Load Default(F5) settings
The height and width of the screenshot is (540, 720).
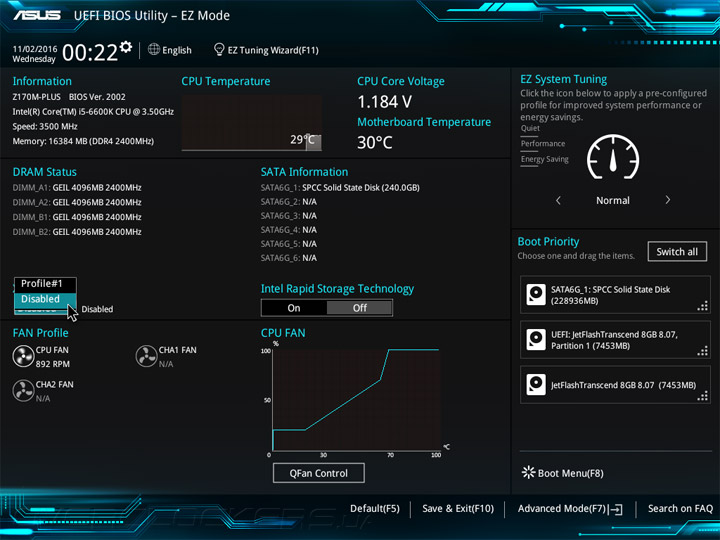[375, 508]
